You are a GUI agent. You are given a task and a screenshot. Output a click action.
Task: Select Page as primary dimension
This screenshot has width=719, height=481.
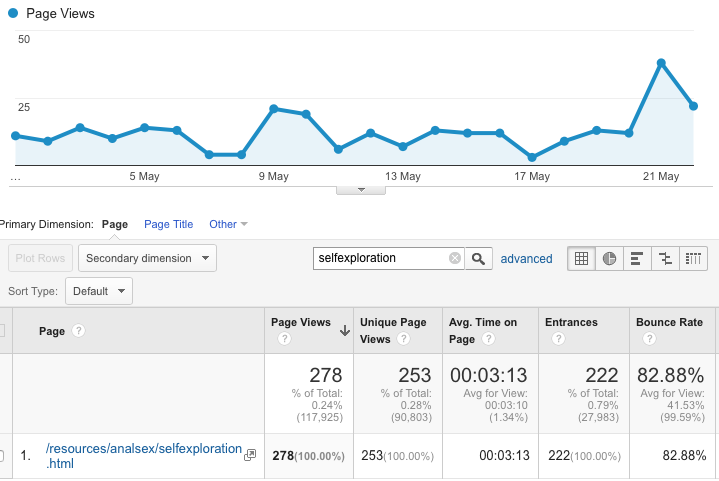pyautogui.click(x=115, y=224)
